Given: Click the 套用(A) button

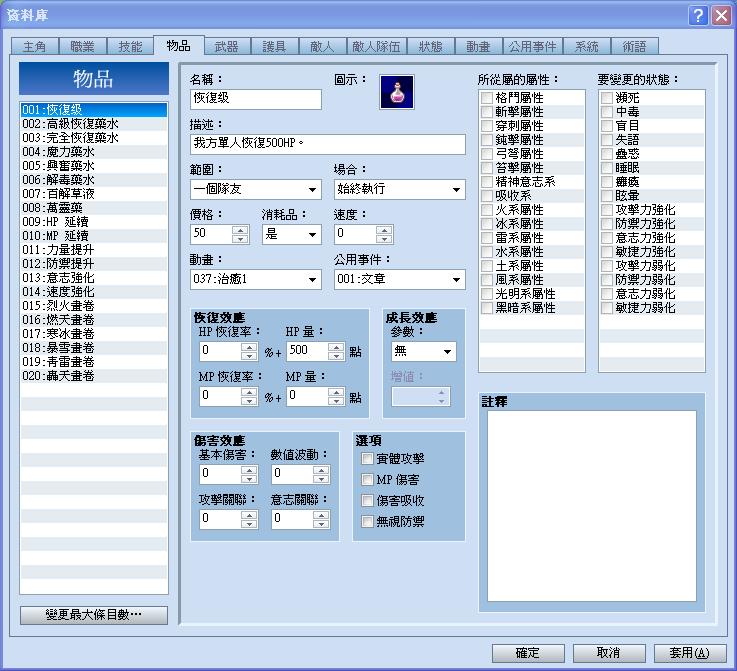Looking at the screenshot, I should pos(690,653).
